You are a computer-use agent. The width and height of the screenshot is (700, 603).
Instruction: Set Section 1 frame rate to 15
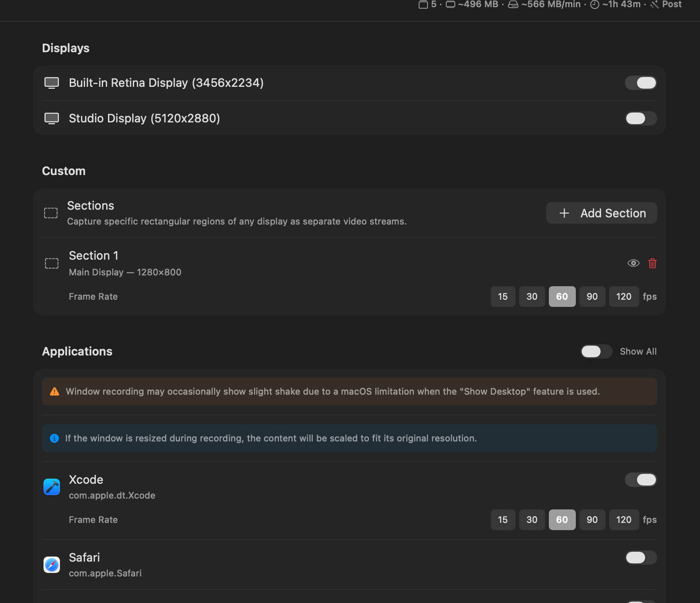[x=503, y=297]
